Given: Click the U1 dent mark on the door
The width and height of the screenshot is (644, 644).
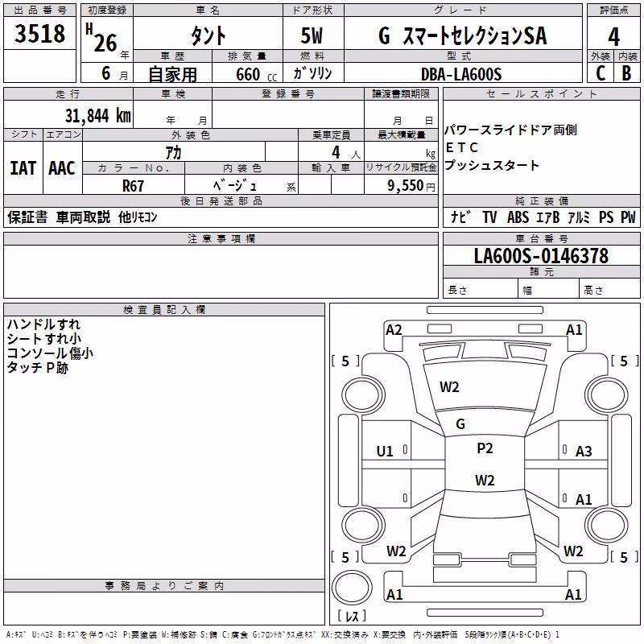Looking at the screenshot, I should click(x=385, y=452).
